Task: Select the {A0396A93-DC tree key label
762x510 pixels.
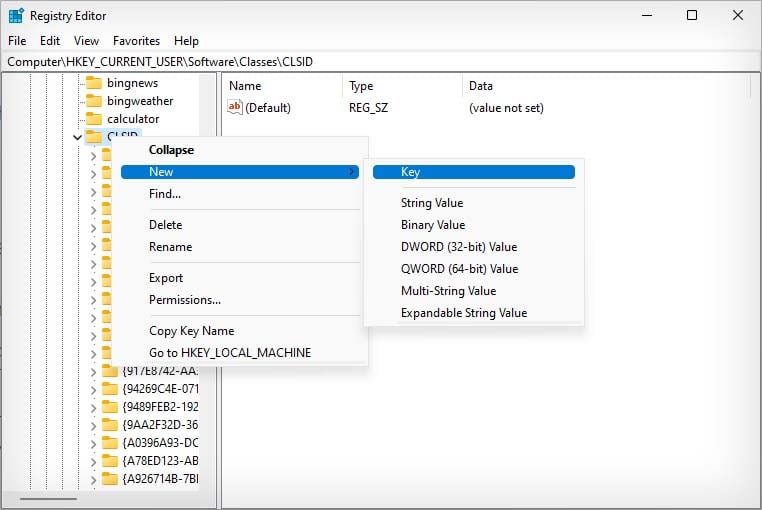Action: click(x=160, y=443)
